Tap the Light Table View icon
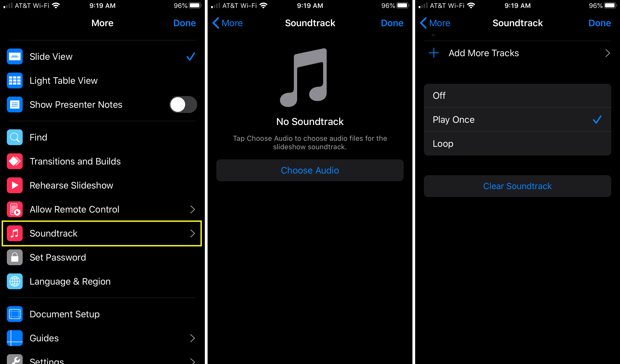This screenshot has height=364, width=620. (x=14, y=80)
